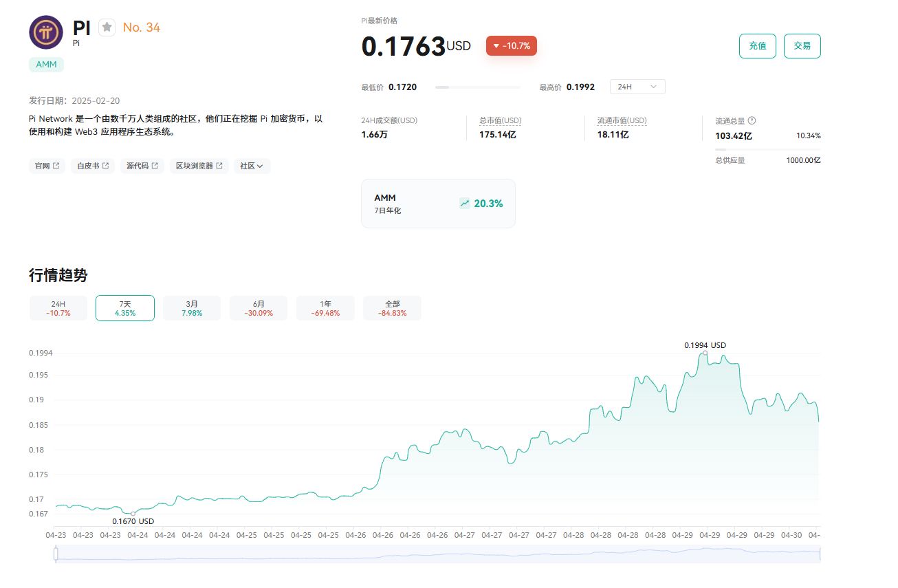
Task: Click the 0.1992 highest price value
Action: [581, 87]
